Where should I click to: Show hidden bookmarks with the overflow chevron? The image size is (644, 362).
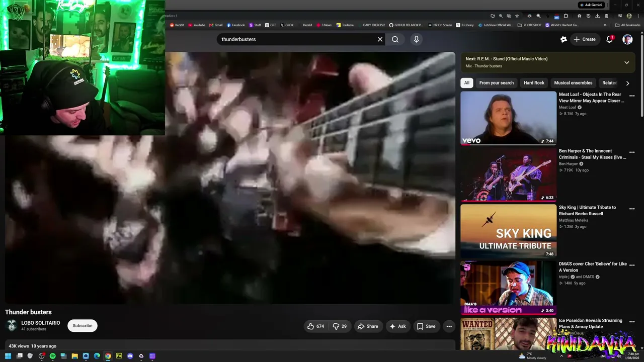[x=605, y=25]
